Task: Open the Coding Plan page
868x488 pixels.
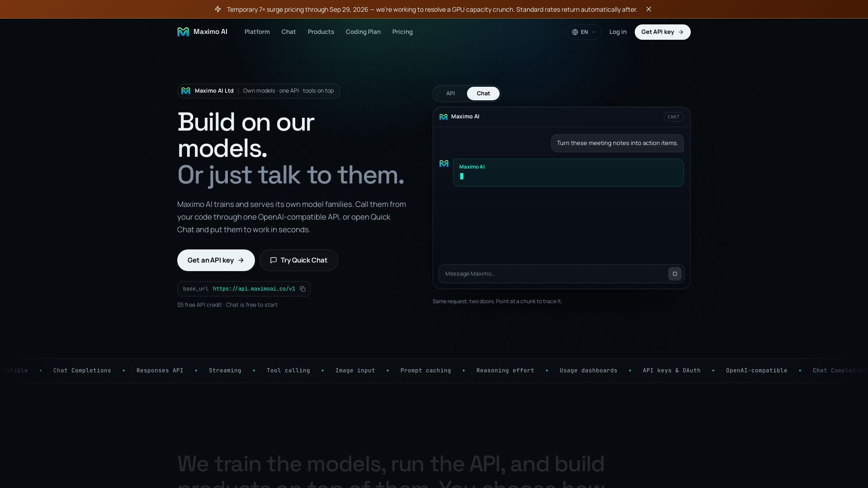Action: click(x=363, y=32)
